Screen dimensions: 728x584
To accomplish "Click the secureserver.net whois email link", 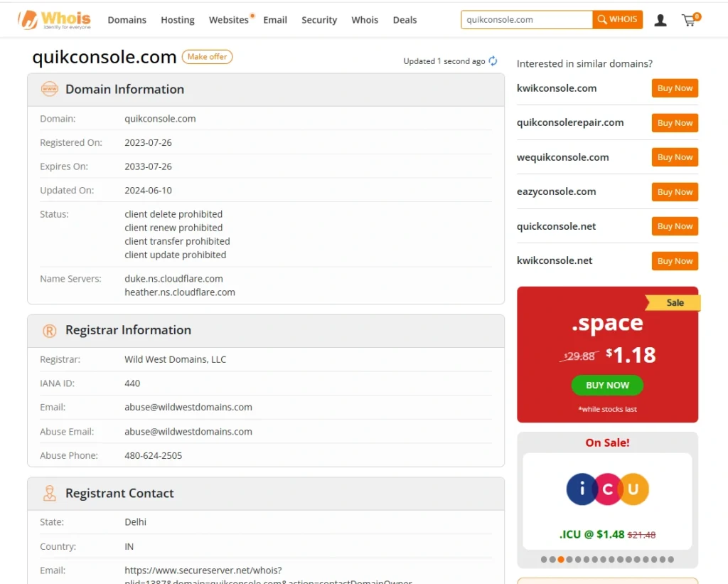I will tap(268, 576).
